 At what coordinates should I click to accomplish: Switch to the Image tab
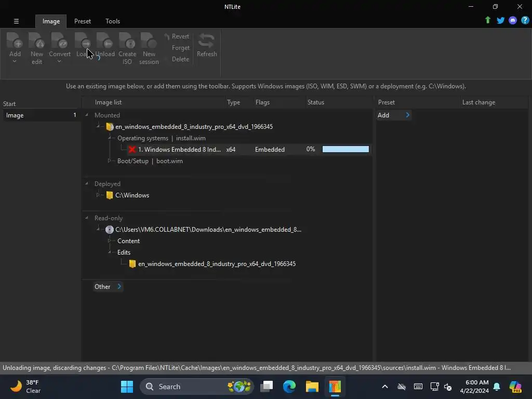51,21
